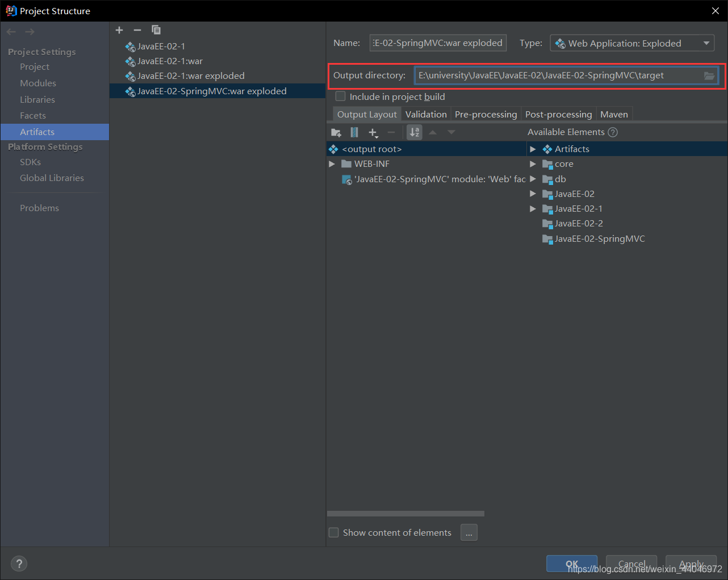The height and width of the screenshot is (580, 728).
Task: Toggle sort elements by names and types
Action: click(415, 132)
